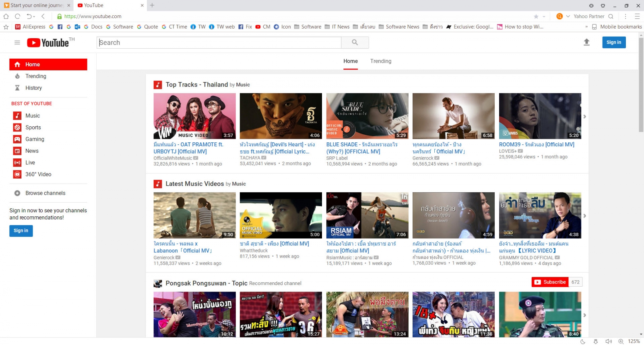
Task: Open the IT News bookmarks folder
Action: [x=337, y=27]
